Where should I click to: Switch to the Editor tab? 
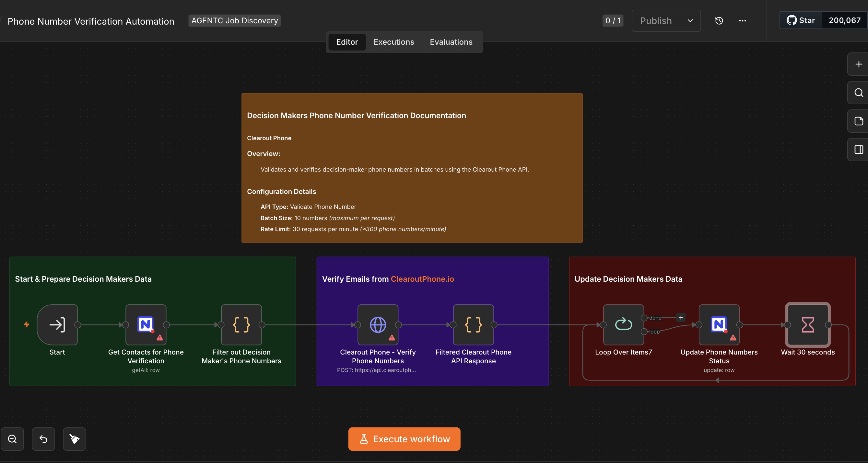[347, 42]
